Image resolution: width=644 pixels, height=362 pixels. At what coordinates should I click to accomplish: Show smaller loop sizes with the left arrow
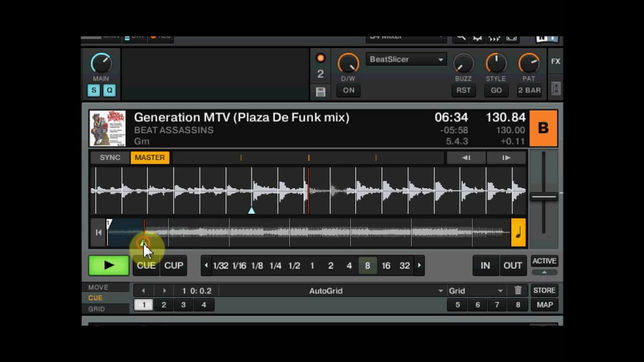(x=206, y=265)
